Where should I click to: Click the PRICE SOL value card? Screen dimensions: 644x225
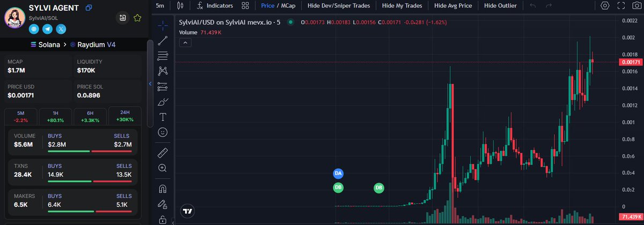click(107, 91)
